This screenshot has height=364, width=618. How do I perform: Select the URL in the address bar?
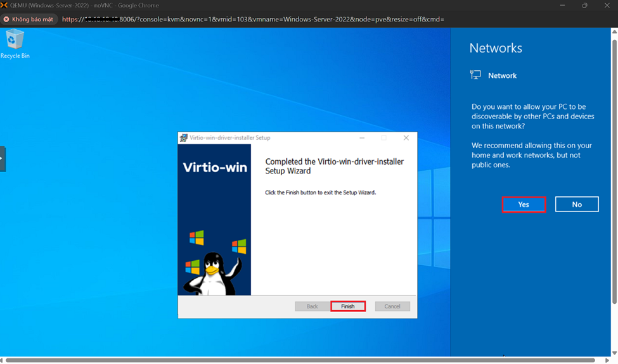[x=254, y=19]
